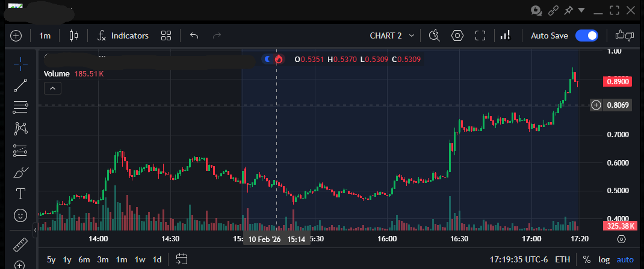Click the ETH session button
Screen dimensions: 644x269
[562, 260]
